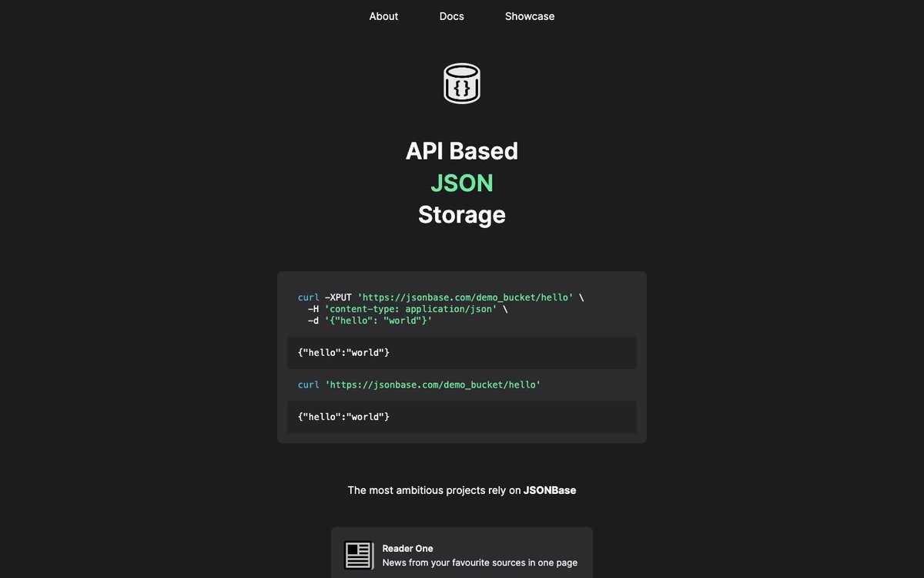Screen dimensions: 924x578
Task: Click the ambitious projects tagline text
Action: tap(461, 490)
